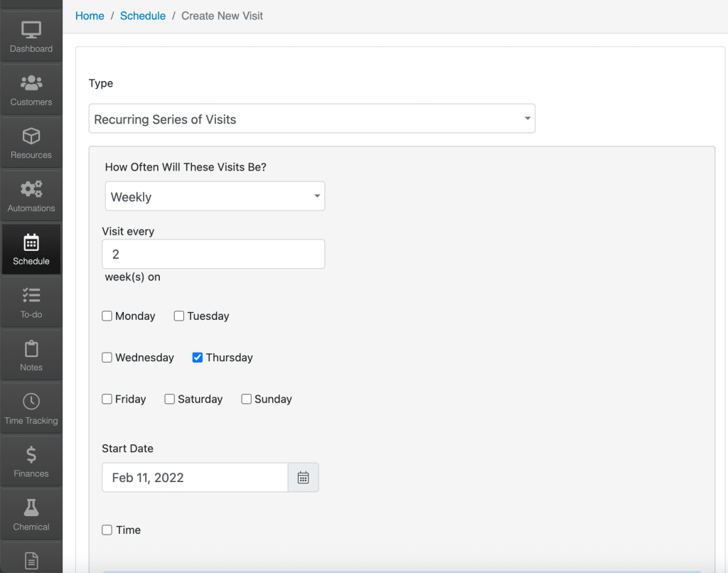Open the Type dropdown showing Recurring Series
728x573 pixels.
312,119
